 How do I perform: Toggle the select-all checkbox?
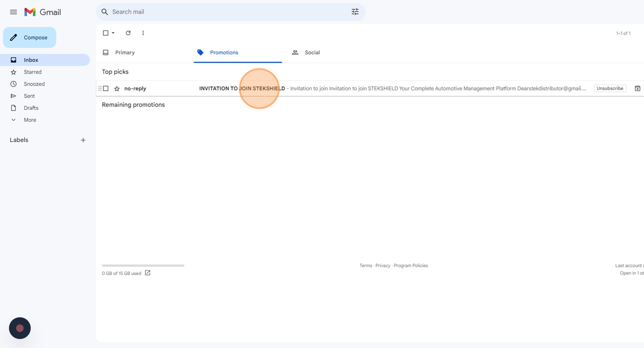(106, 33)
